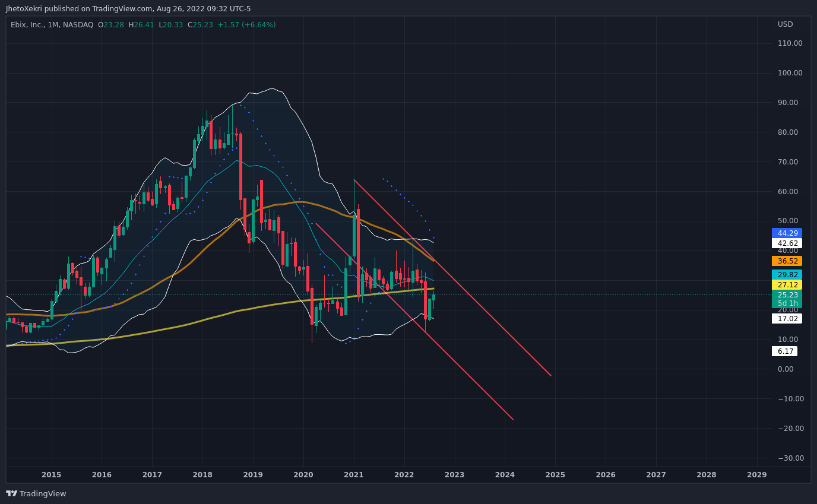This screenshot has width=817, height=504.
Task: Click the yellow 27.12 price tag
Action: [x=787, y=285]
